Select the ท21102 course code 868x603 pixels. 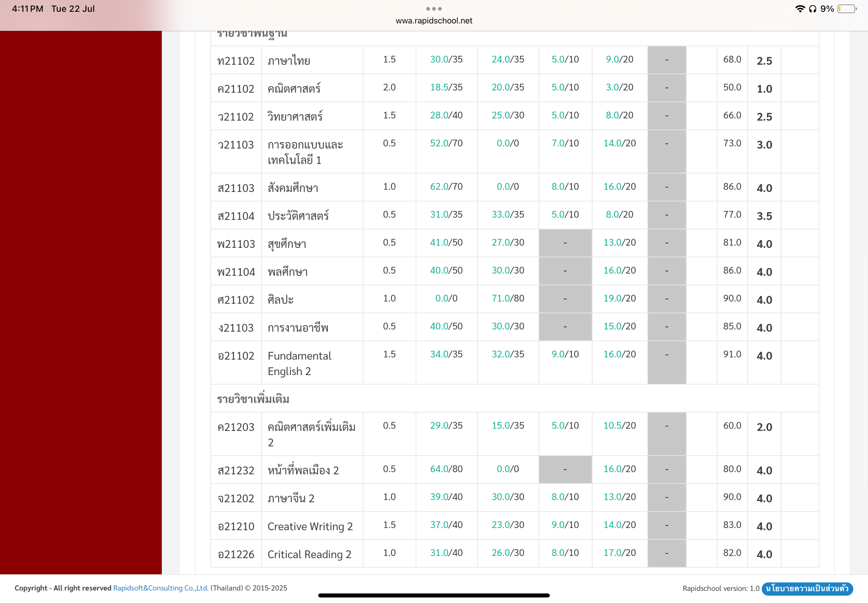236,61
